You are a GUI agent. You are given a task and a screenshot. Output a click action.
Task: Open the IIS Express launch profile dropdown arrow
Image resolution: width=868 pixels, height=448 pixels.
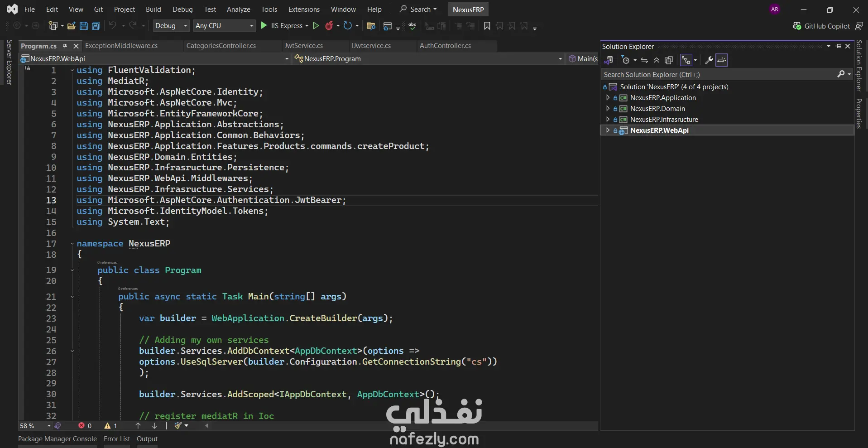pos(307,26)
